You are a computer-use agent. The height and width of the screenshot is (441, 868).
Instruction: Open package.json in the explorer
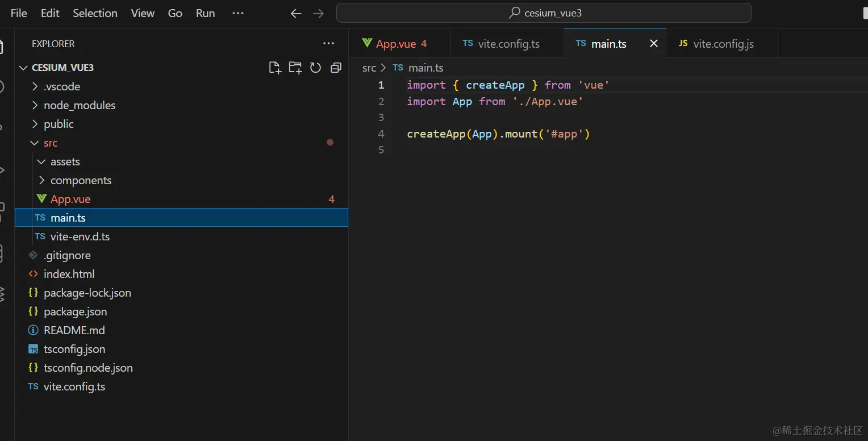(x=181, y=311)
